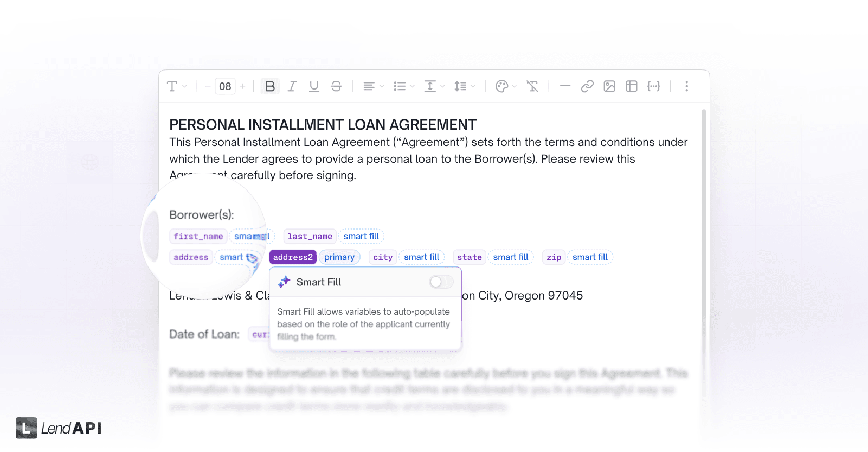
Task: Decrease the font size with minus
Action: pyautogui.click(x=208, y=86)
